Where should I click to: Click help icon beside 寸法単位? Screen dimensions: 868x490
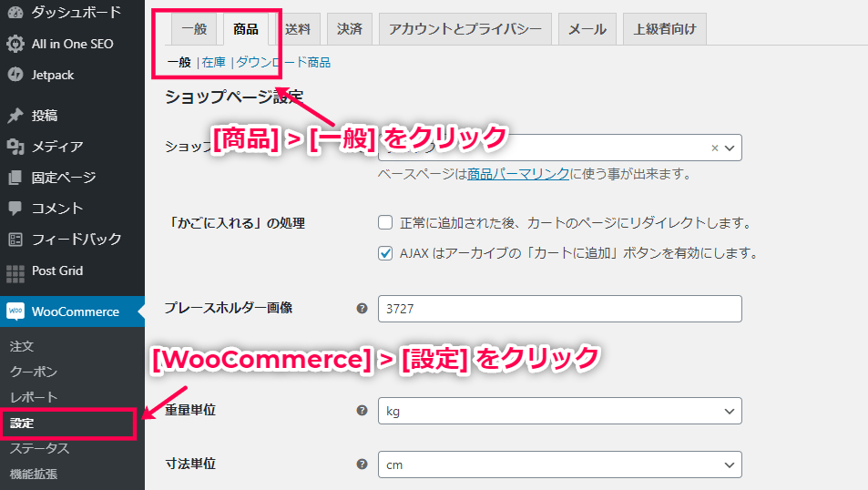coord(362,464)
